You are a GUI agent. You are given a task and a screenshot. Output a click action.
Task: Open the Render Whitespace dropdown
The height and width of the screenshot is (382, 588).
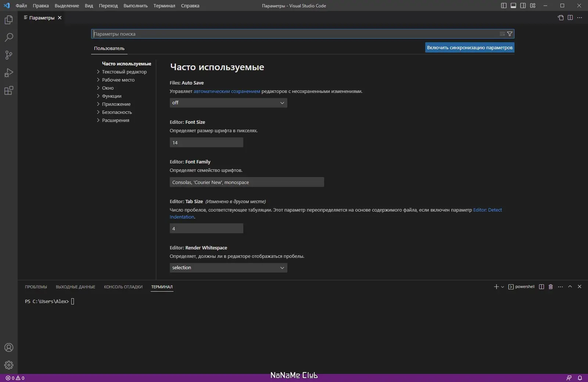coord(228,268)
